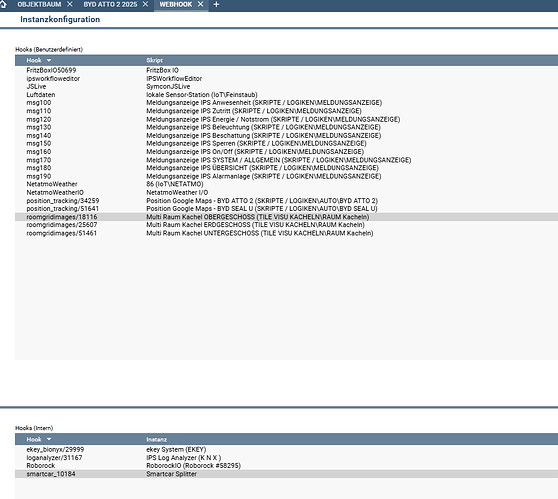Click Meldungsanzeige IPS Energie / Notstrom script
Screen dimensions: 558x499
273,119
